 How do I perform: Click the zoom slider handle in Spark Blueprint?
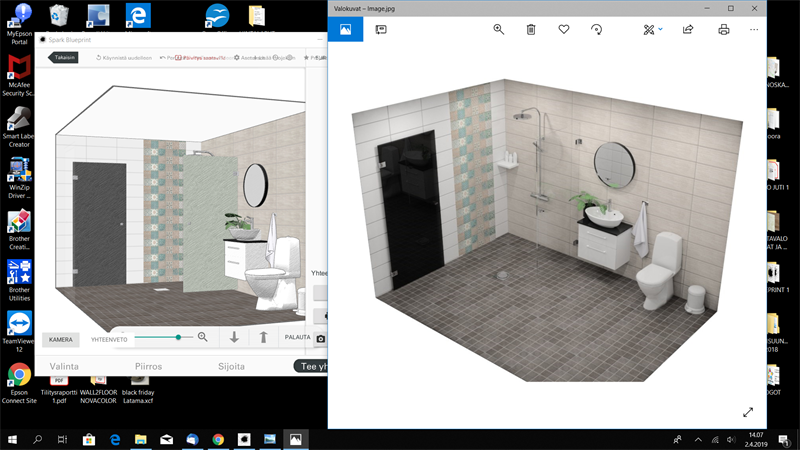pyautogui.click(x=178, y=338)
